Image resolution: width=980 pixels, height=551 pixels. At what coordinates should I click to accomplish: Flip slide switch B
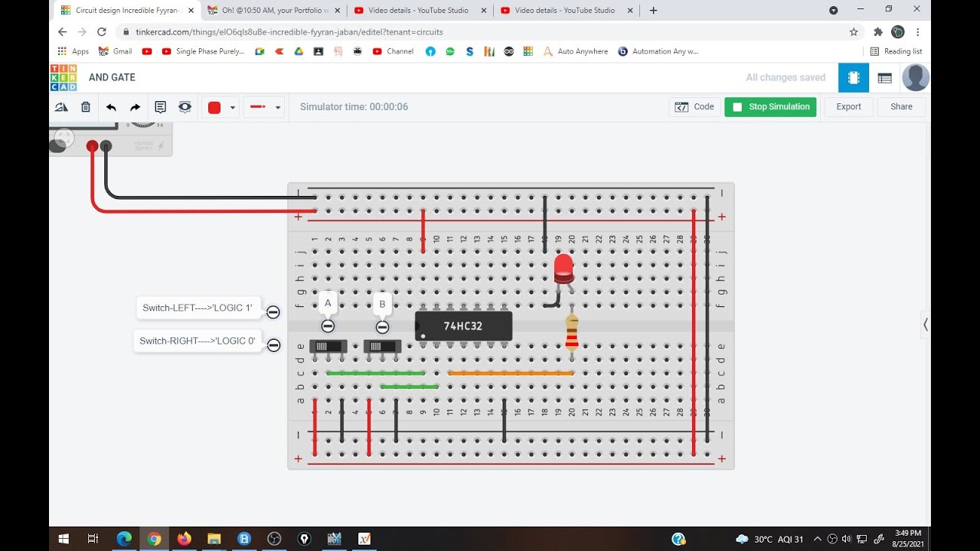coord(382,347)
